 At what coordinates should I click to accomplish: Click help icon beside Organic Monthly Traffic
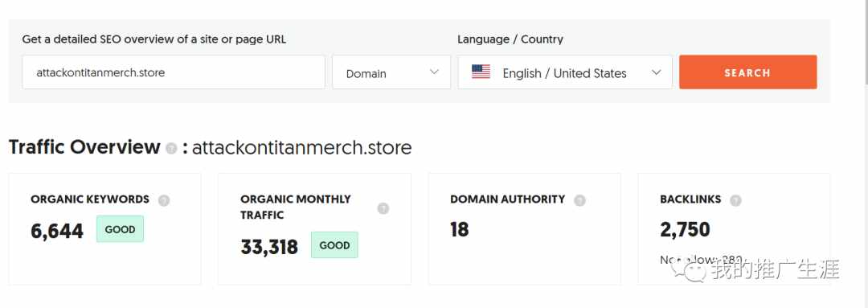tap(383, 208)
